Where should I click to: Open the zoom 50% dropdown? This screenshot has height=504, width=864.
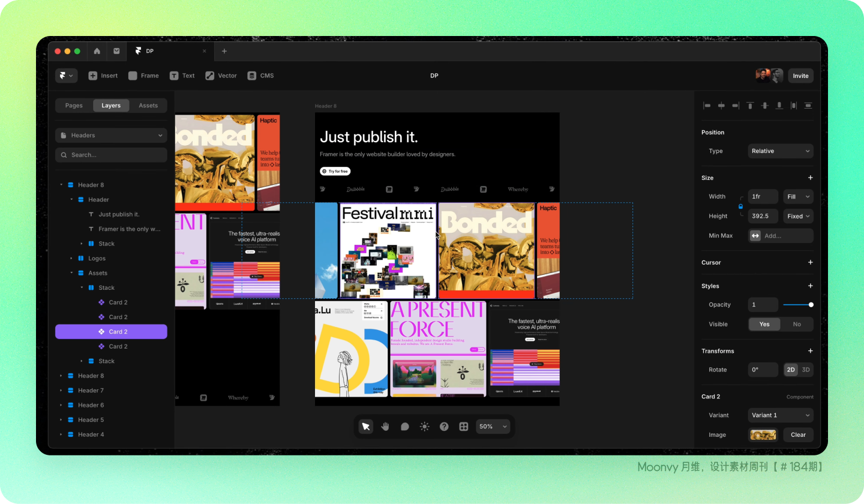pos(493,427)
